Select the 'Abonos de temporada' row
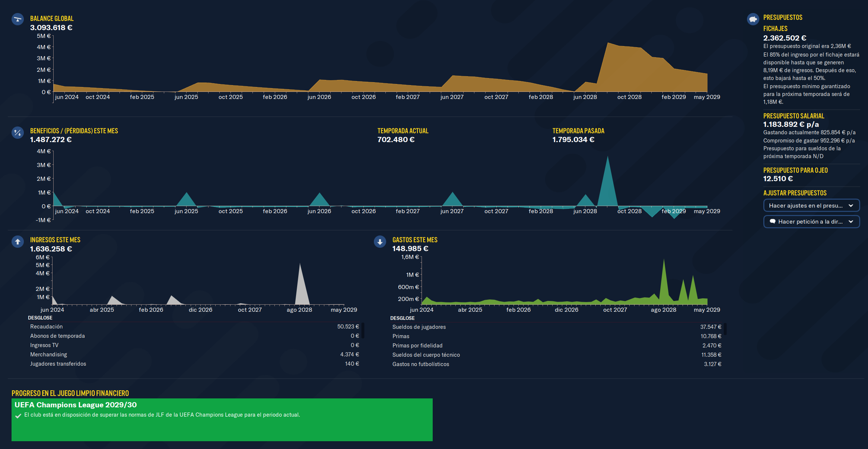Image resolution: width=868 pixels, height=449 pixels. point(194,336)
